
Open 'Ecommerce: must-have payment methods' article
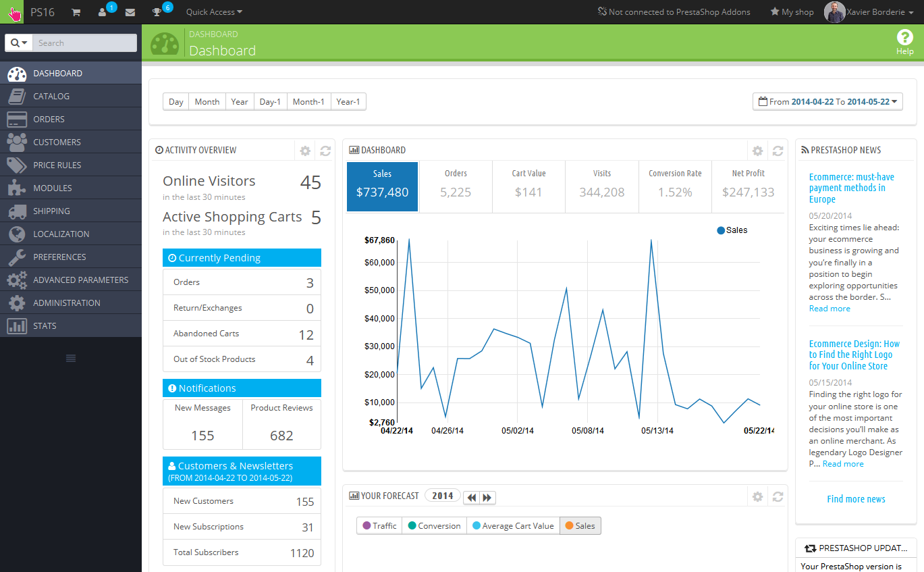(851, 188)
